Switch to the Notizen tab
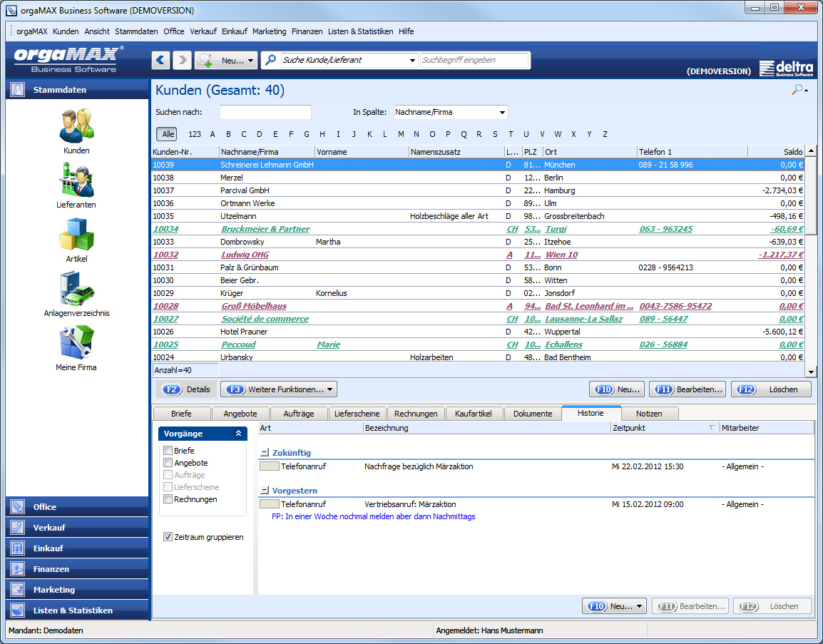823x644 pixels. click(x=649, y=414)
